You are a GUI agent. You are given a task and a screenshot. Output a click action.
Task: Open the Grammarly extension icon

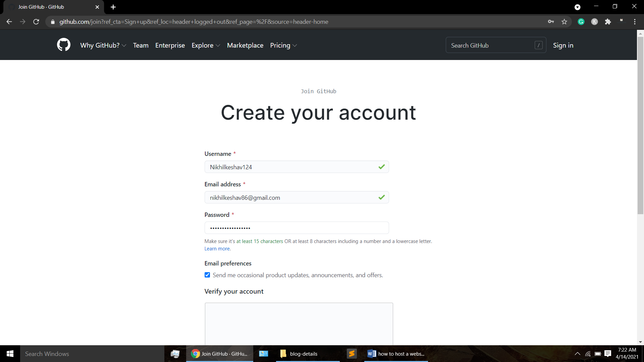[x=581, y=22]
